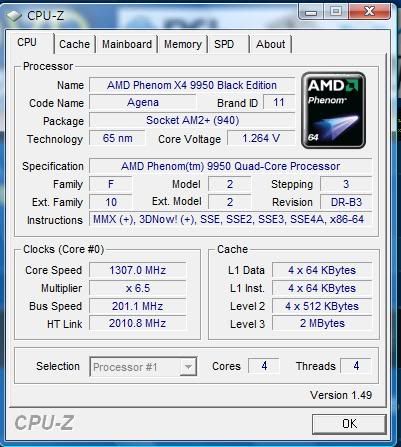Click the CPU-Z title bar icon
Viewport: 401px width, 447px height.
[x=14, y=16]
